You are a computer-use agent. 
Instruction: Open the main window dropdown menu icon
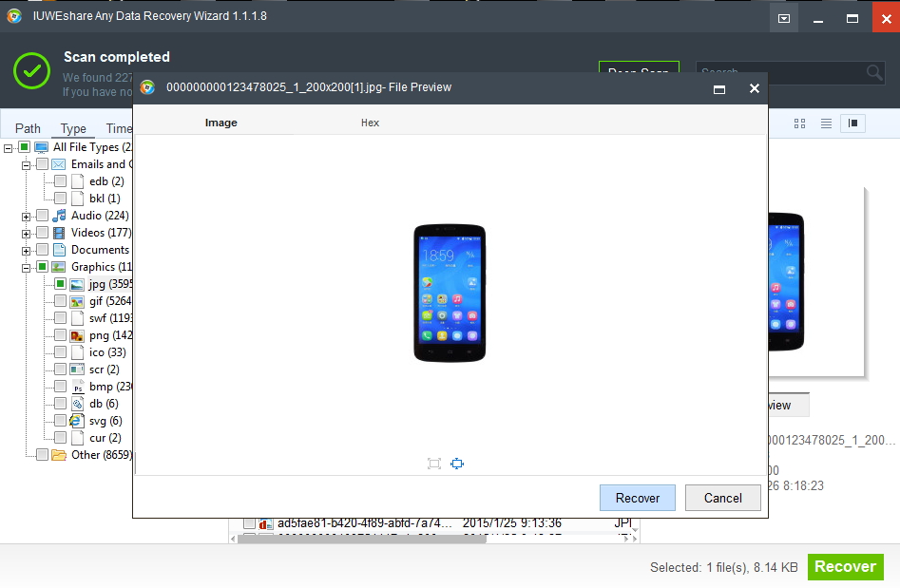point(783,18)
